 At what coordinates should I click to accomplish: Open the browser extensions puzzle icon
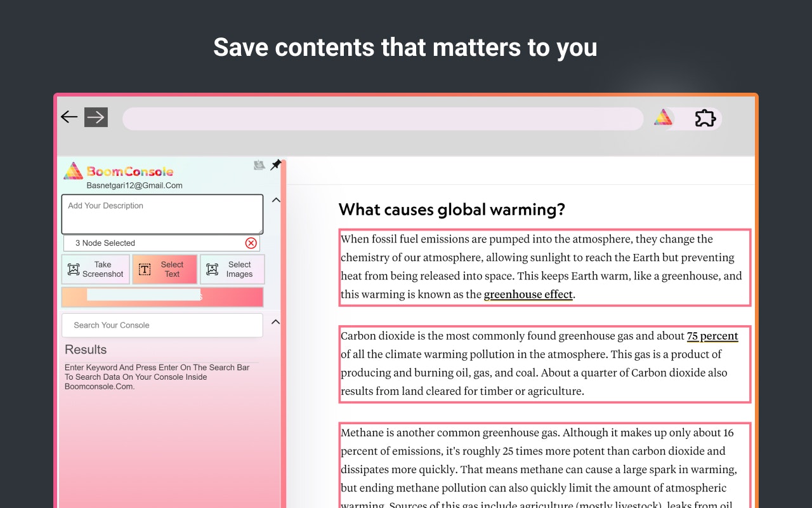click(x=705, y=118)
